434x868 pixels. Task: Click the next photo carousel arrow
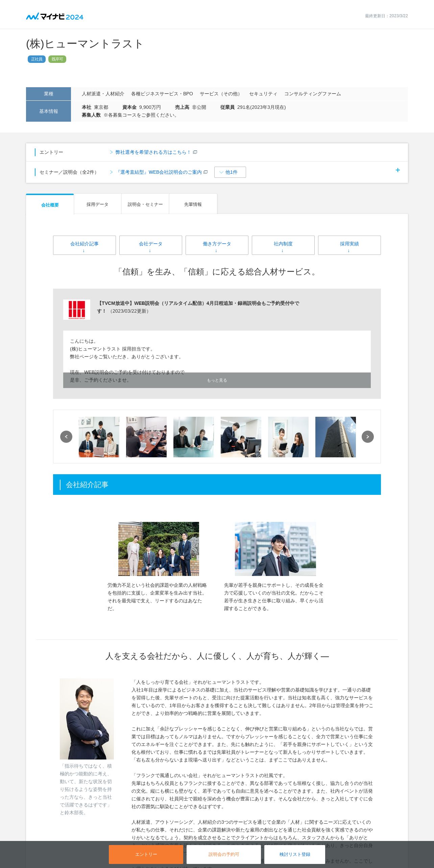point(368,437)
